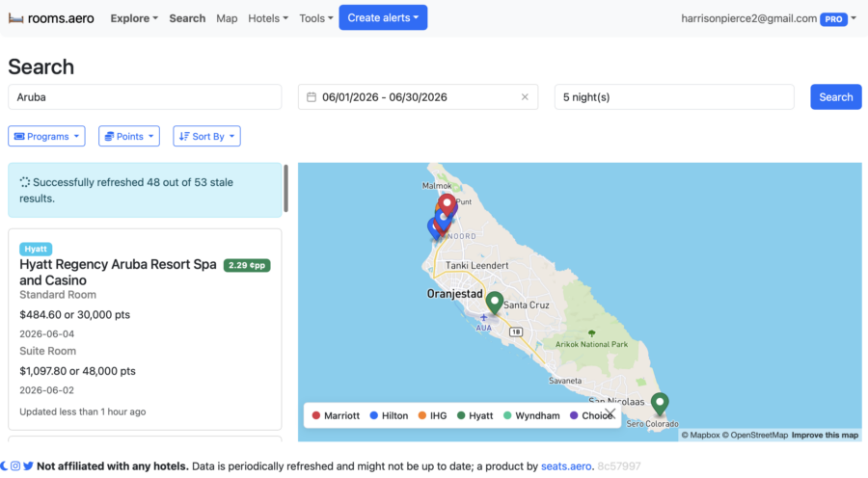This screenshot has height=478, width=868.
Task: Click the PRO badge next to the email
Action: pyautogui.click(x=833, y=19)
